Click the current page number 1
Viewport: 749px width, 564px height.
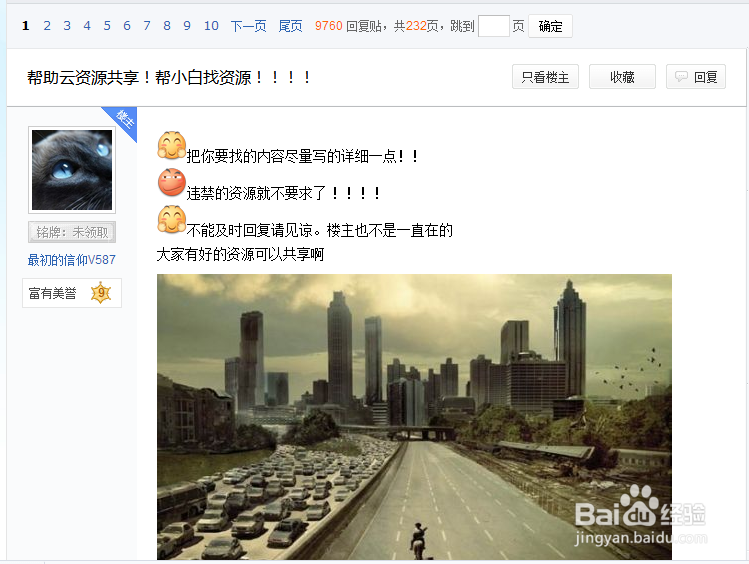[26, 26]
